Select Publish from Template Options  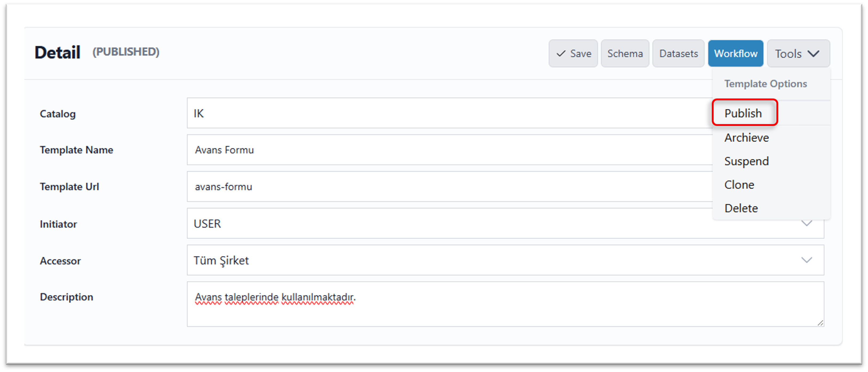743,113
